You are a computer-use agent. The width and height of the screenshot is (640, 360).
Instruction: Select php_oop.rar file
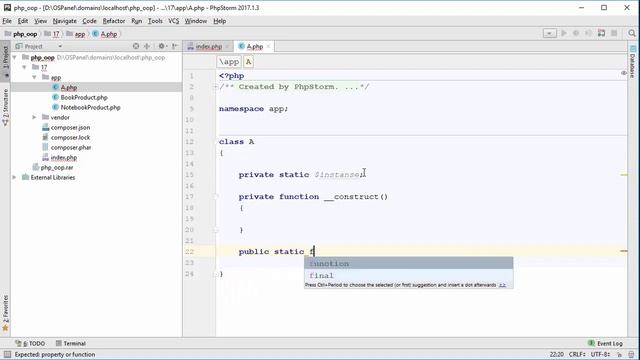pyautogui.click(x=57, y=168)
